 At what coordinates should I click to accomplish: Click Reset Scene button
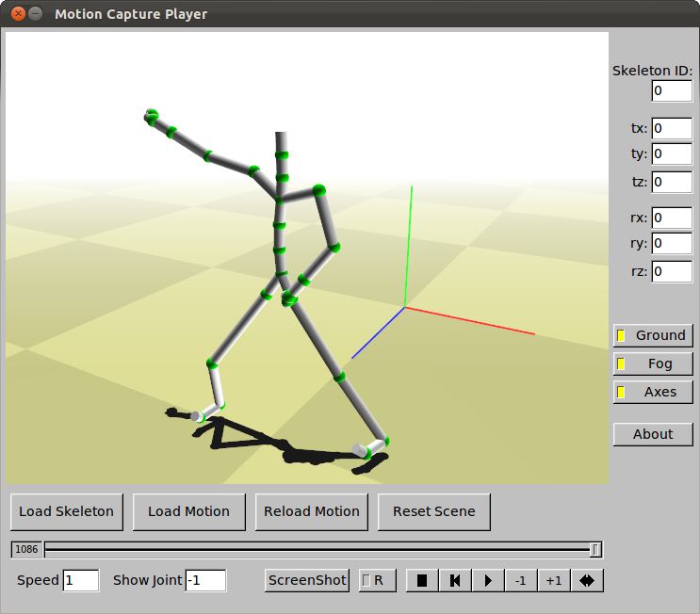[x=434, y=511]
